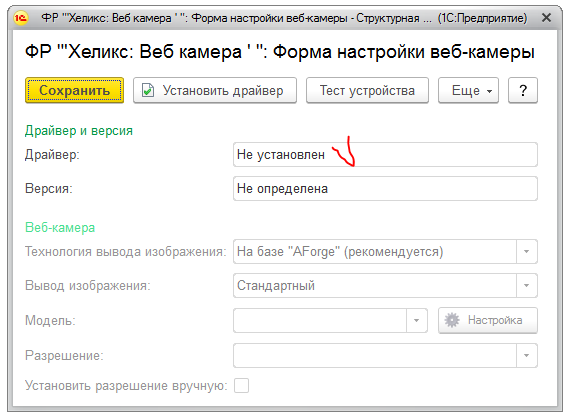Screen dimensions: 570x420
Task: Expand Вывод изображения dropdown arrow
Action: [526, 285]
